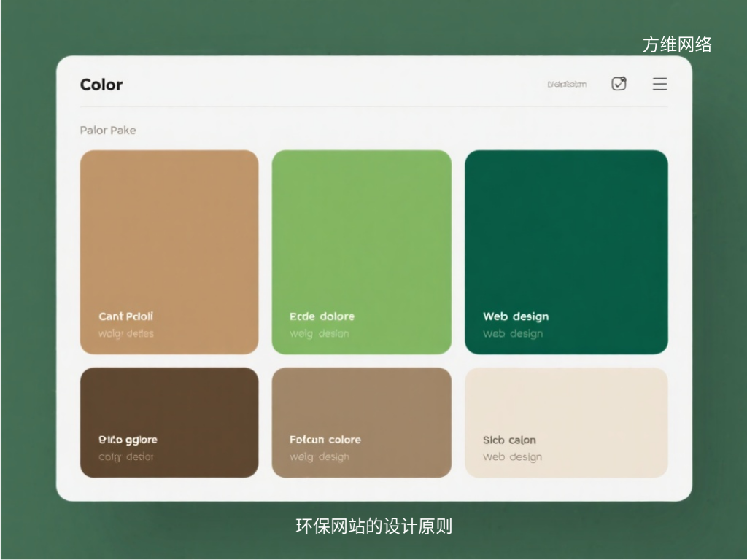This screenshot has height=560, width=747.
Task: Click the Slcb calon title text
Action: tap(509, 440)
